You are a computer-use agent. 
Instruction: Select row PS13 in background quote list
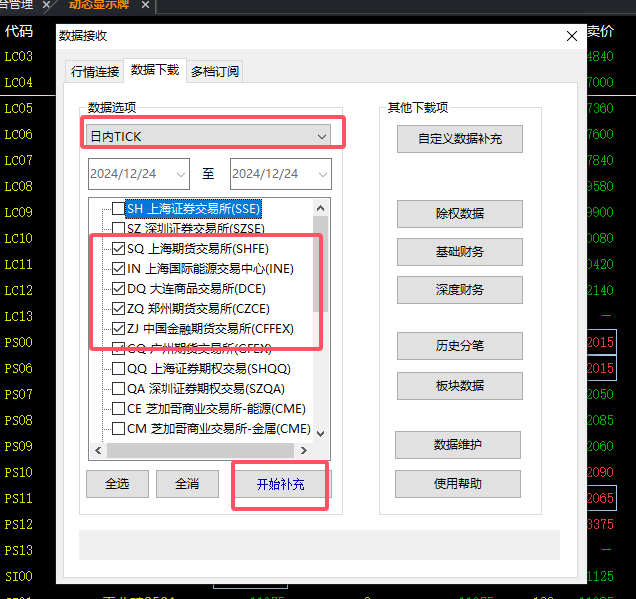point(19,550)
